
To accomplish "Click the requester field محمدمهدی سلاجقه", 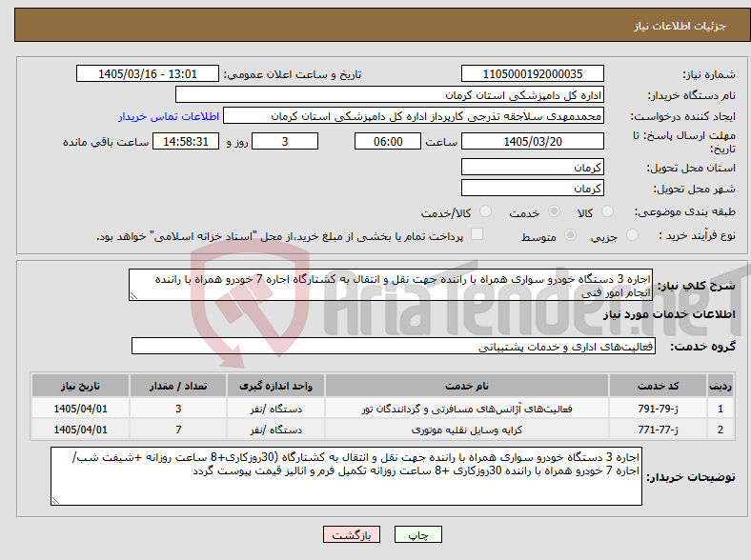I will [x=414, y=116].
